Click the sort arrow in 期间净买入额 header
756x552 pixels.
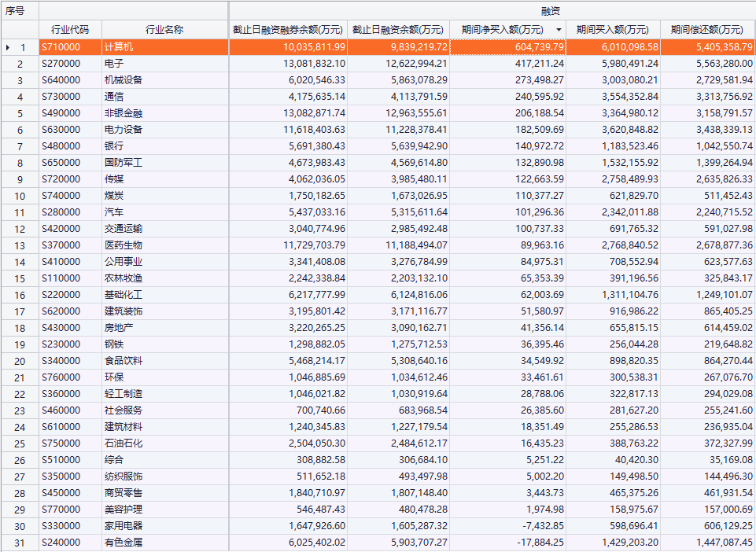[x=559, y=30]
